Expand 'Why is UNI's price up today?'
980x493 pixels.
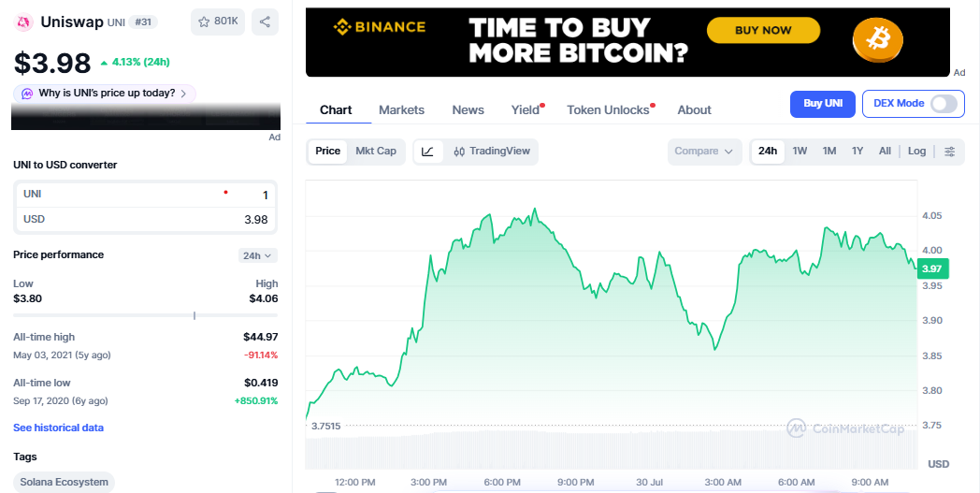tap(105, 94)
